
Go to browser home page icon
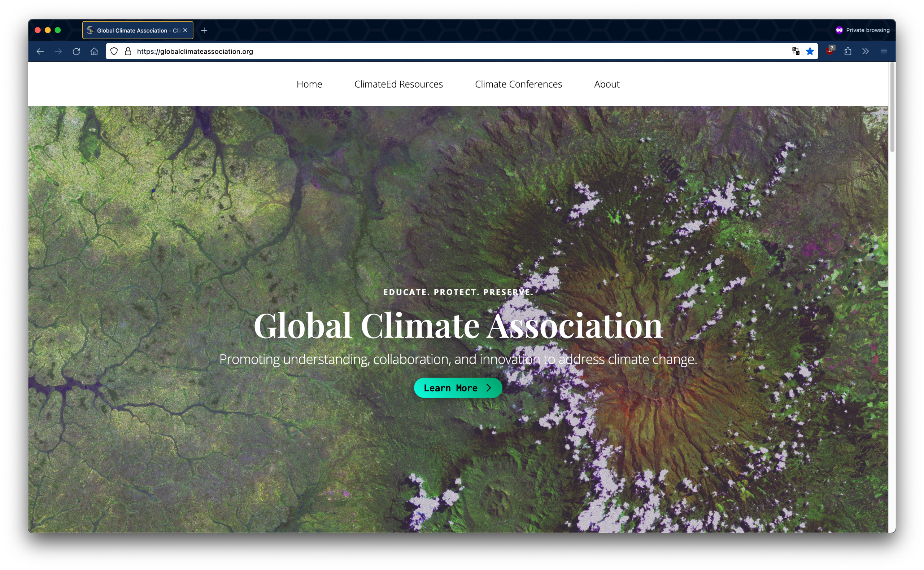[x=94, y=51]
